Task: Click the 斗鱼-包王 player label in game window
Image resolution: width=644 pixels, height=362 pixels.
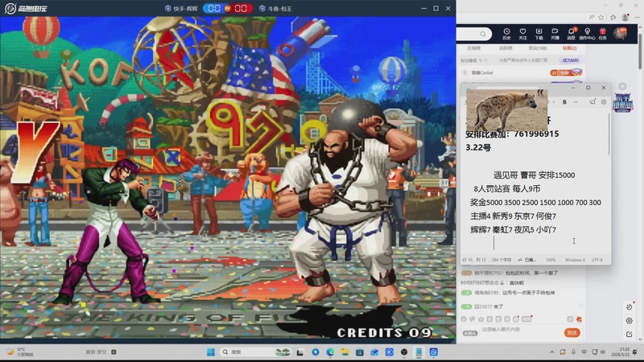Action: 276,8
